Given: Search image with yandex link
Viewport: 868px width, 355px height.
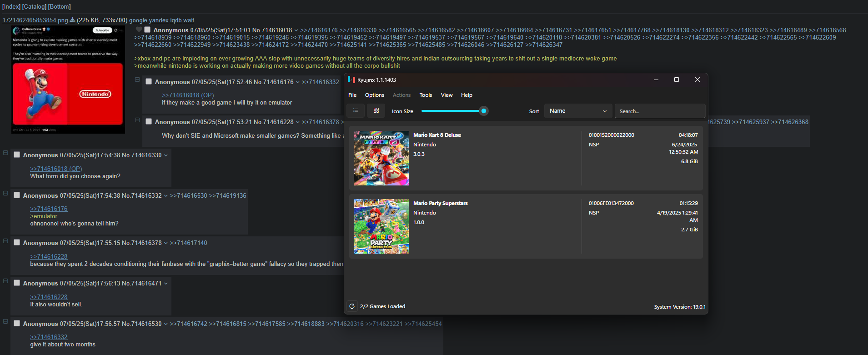Looking at the screenshot, I should click(x=159, y=20).
